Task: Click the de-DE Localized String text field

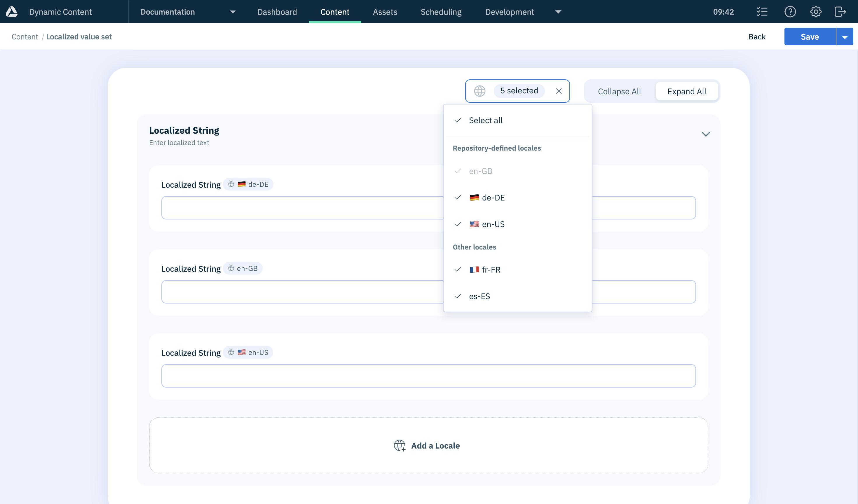Action: point(428,208)
